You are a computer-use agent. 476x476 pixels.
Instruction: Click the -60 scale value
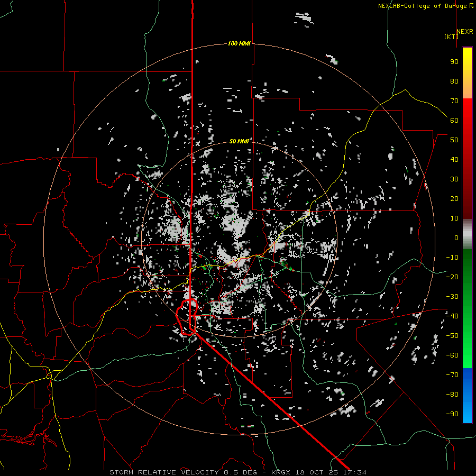[452, 355]
